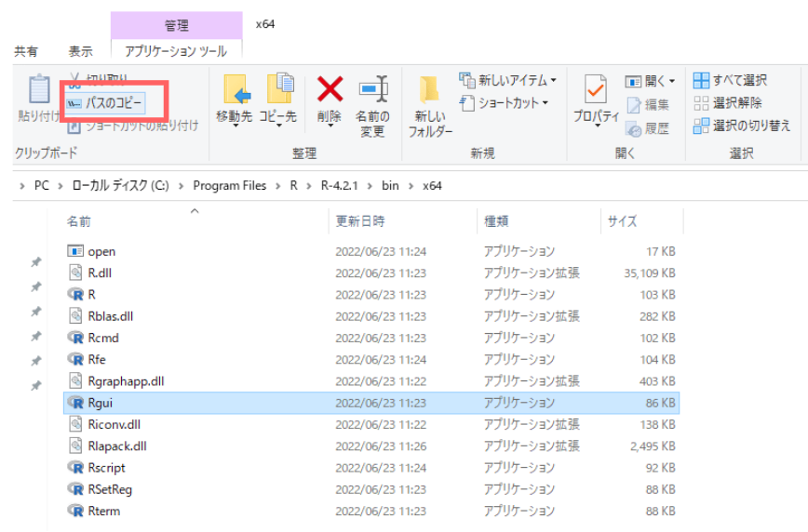808x532 pixels.
Task: Click パスのコピー (Copy path) button
Action: [x=105, y=103]
